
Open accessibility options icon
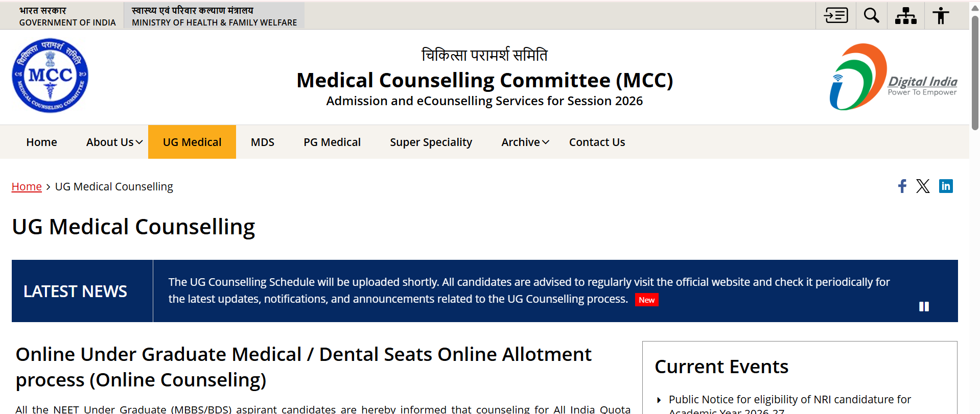coord(941,15)
